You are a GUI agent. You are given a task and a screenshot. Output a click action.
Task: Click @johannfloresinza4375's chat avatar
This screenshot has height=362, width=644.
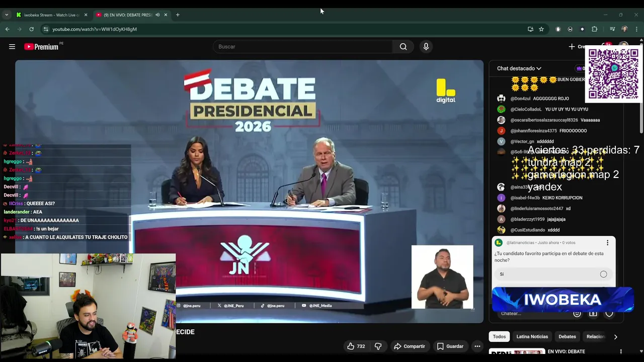(x=501, y=131)
